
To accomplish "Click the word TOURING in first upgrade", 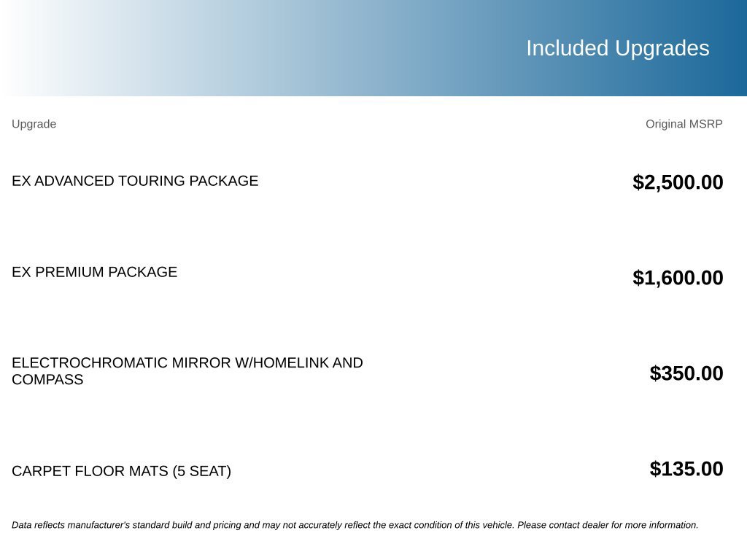I will click(x=152, y=181).
